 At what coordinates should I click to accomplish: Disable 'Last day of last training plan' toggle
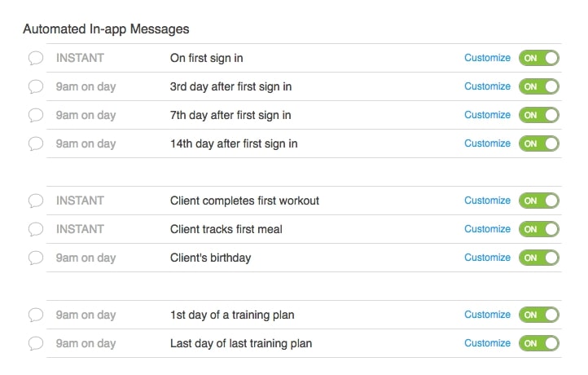[x=539, y=343]
